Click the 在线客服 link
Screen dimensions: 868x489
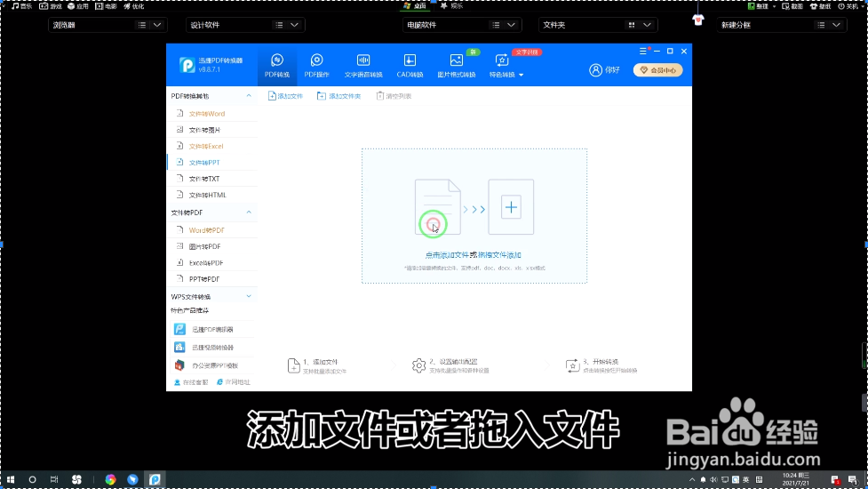click(x=191, y=382)
